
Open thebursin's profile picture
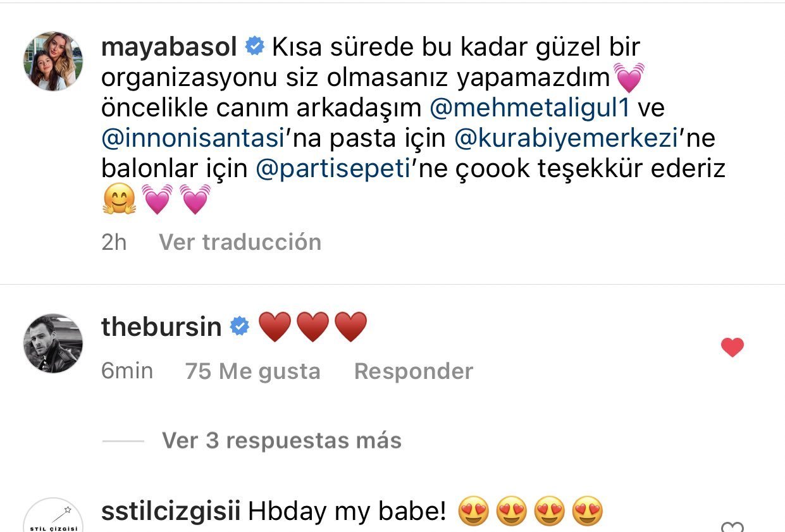(53, 343)
